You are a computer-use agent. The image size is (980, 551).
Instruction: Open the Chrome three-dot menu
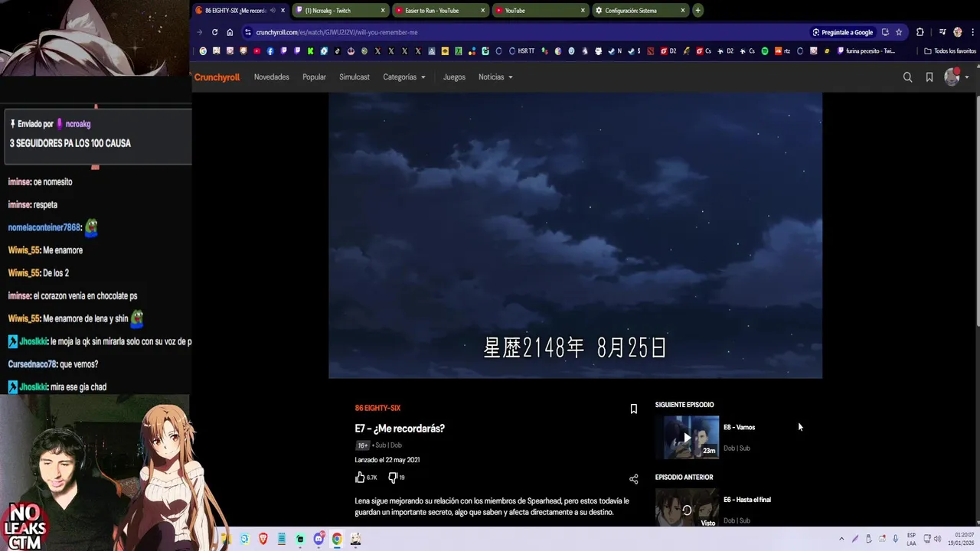point(972,32)
